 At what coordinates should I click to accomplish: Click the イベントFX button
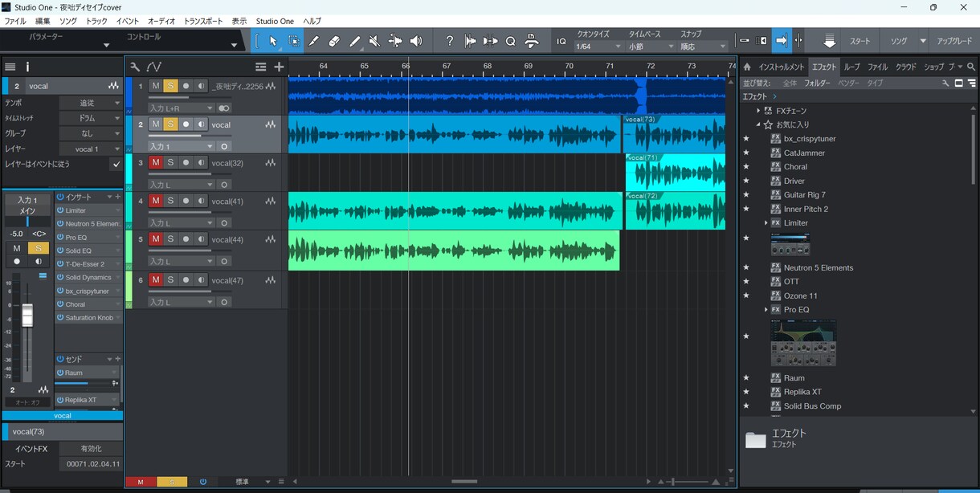coord(31,449)
